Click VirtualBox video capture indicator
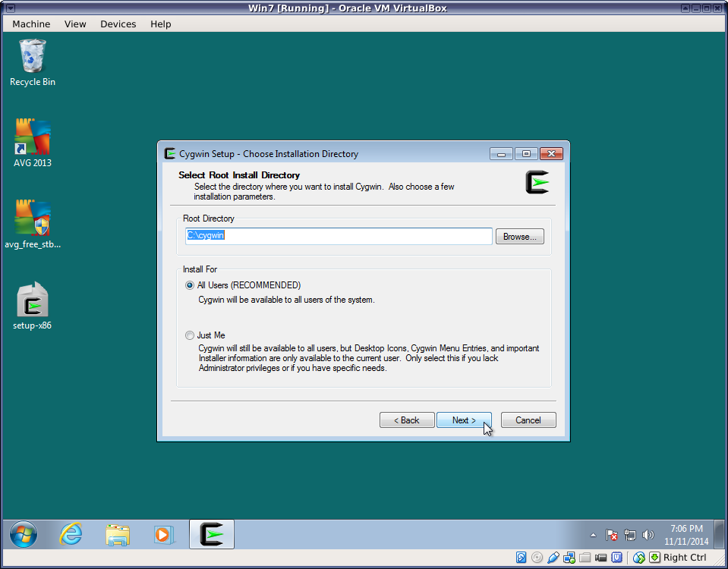Screen dimensions: 728x569 coord(600,558)
